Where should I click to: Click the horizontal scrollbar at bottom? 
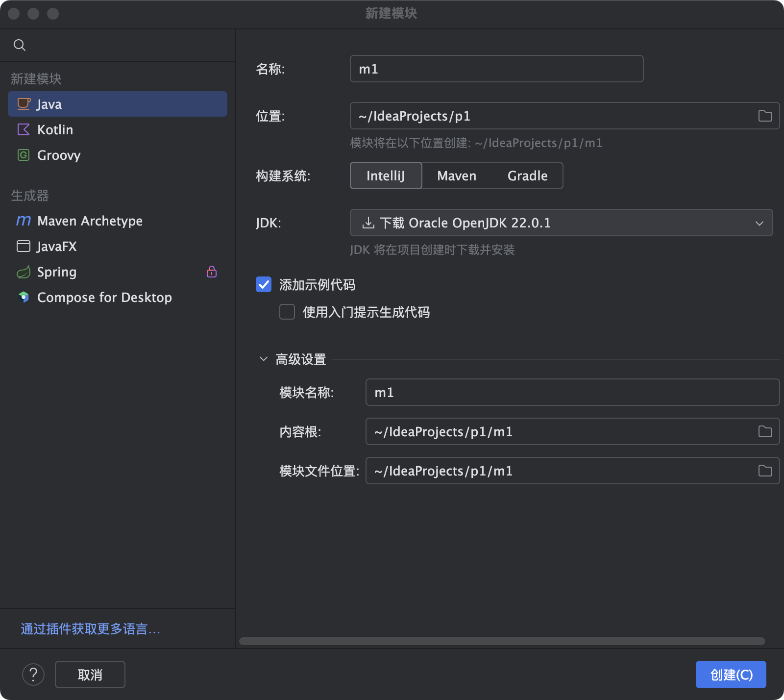[502, 641]
